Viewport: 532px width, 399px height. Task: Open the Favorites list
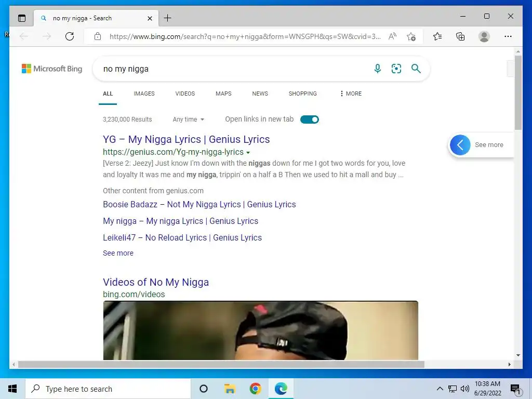tap(437, 36)
